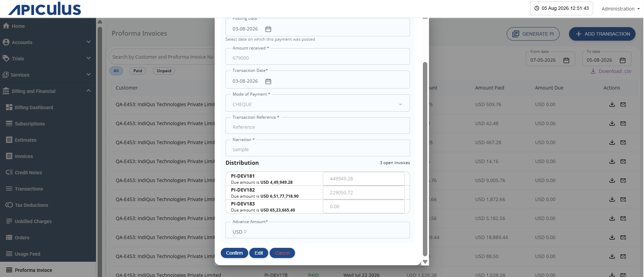Edit PI-DEV181 distribution amount field
644x277 pixels.
(x=364, y=179)
